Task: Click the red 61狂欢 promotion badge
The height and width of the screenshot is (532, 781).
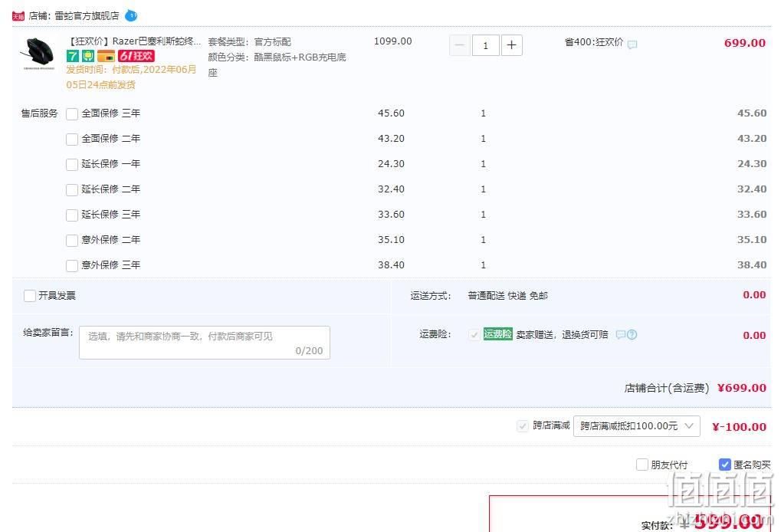Action: pos(136,56)
